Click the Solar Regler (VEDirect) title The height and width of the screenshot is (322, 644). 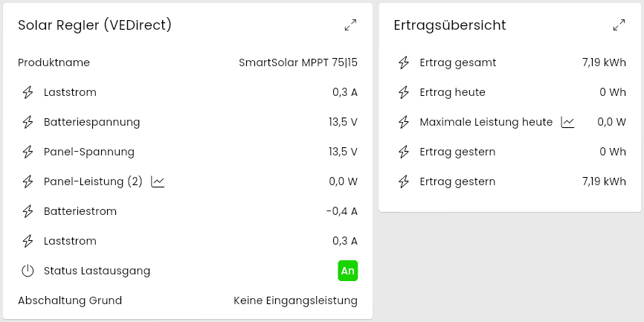[95, 25]
